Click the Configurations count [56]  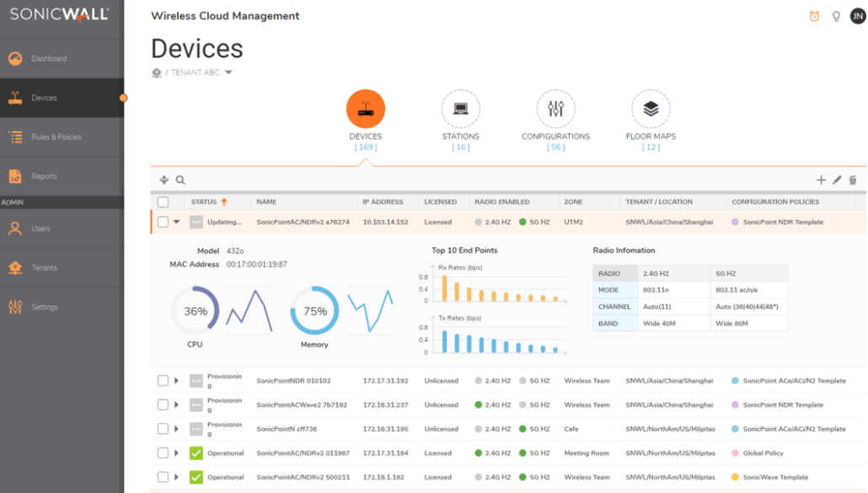point(556,147)
